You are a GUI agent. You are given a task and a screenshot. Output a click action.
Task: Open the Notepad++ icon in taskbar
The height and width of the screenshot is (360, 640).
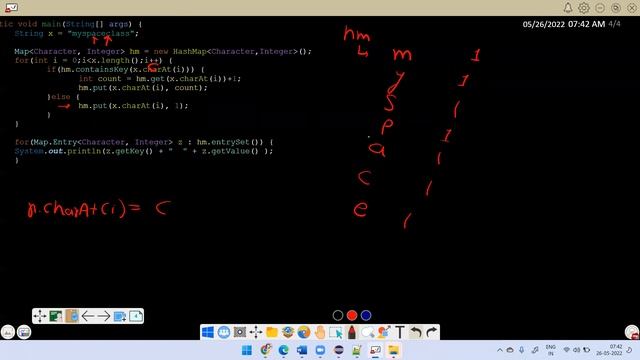357,350
